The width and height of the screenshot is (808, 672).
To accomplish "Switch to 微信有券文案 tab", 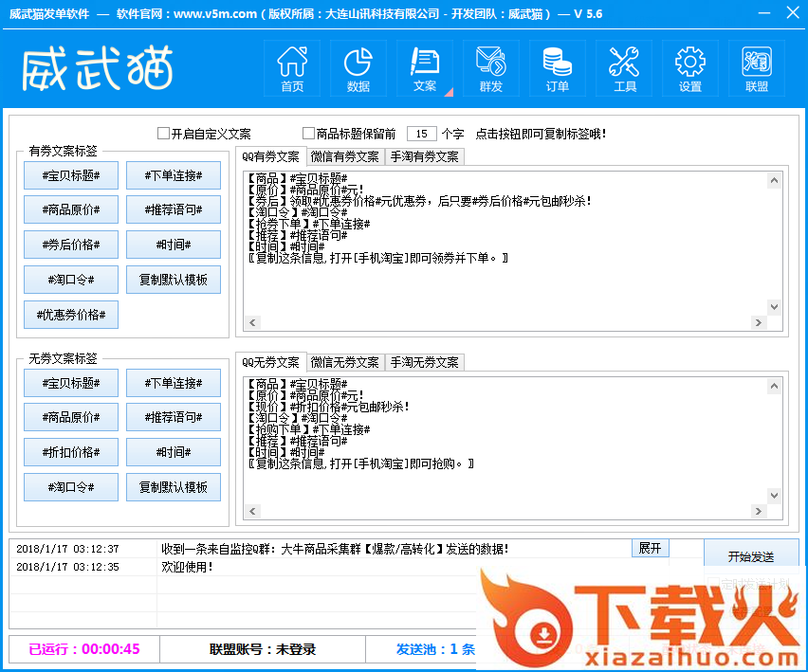I will (345, 156).
